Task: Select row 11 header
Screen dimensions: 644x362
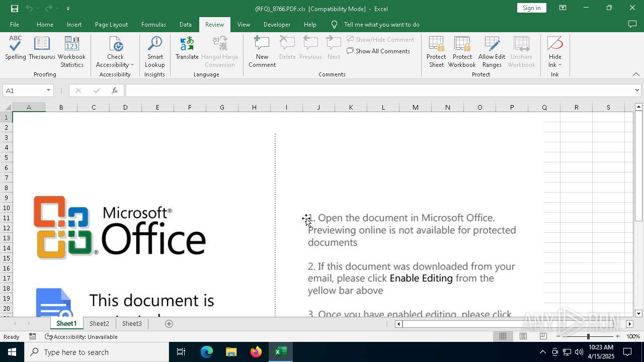Action: (x=6, y=218)
